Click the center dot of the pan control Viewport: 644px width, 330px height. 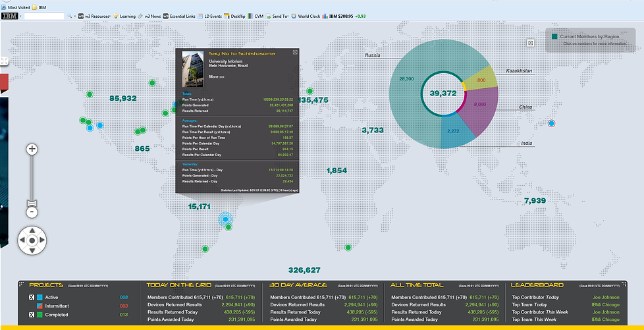pyautogui.click(x=32, y=240)
